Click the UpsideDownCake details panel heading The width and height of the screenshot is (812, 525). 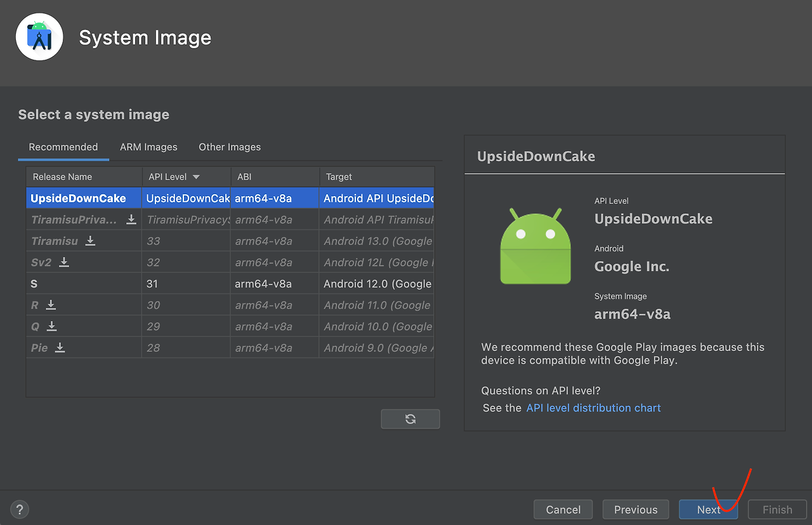[536, 156]
